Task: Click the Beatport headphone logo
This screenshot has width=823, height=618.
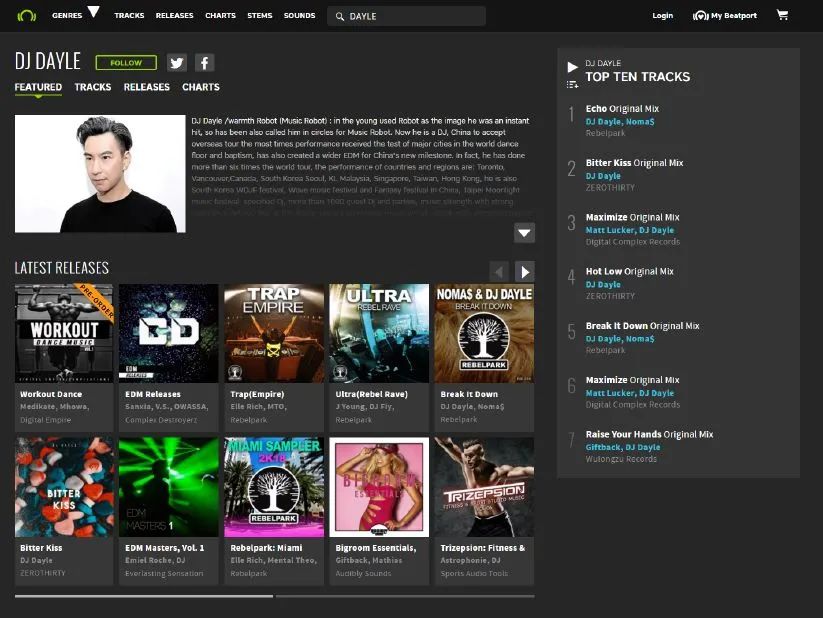Action: 26,15
